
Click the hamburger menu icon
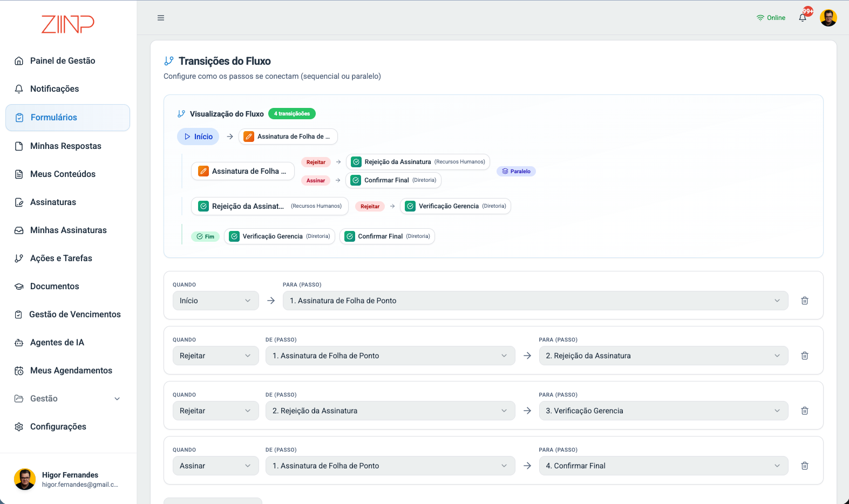point(161,18)
